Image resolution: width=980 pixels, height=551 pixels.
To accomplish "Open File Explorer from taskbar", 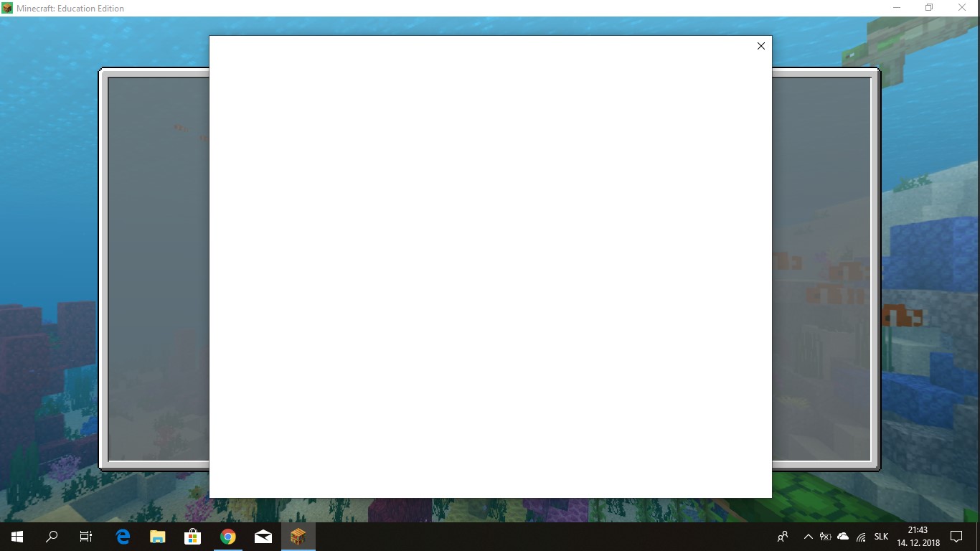I will click(x=158, y=537).
